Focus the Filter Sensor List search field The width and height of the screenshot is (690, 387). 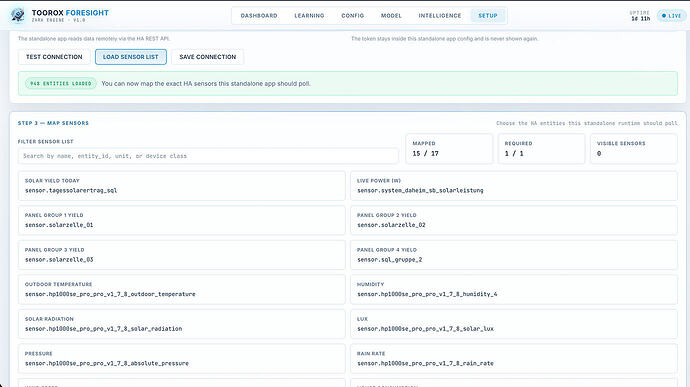coord(208,156)
